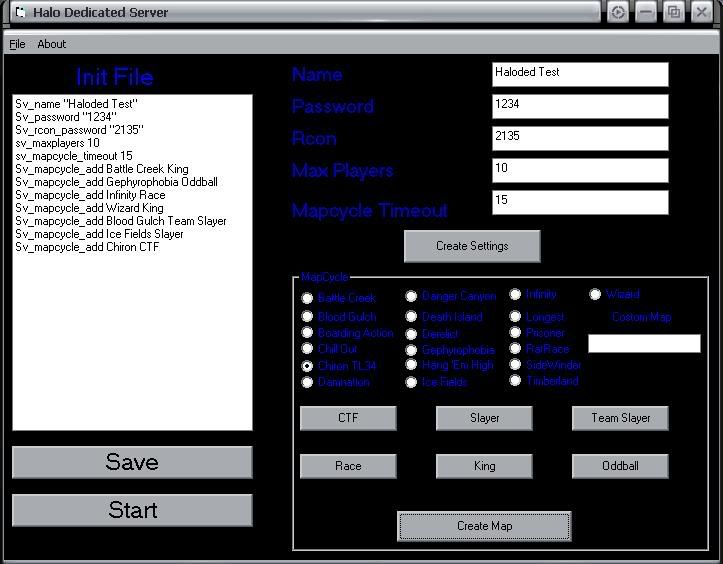723x564 pixels.
Task: Open the About menu
Action: click(x=52, y=44)
